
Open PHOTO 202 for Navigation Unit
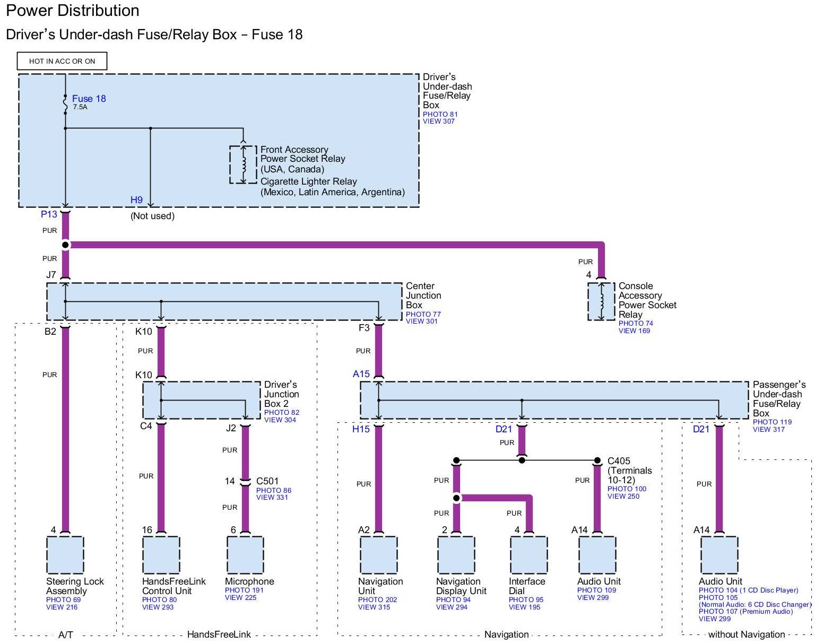[x=377, y=600]
